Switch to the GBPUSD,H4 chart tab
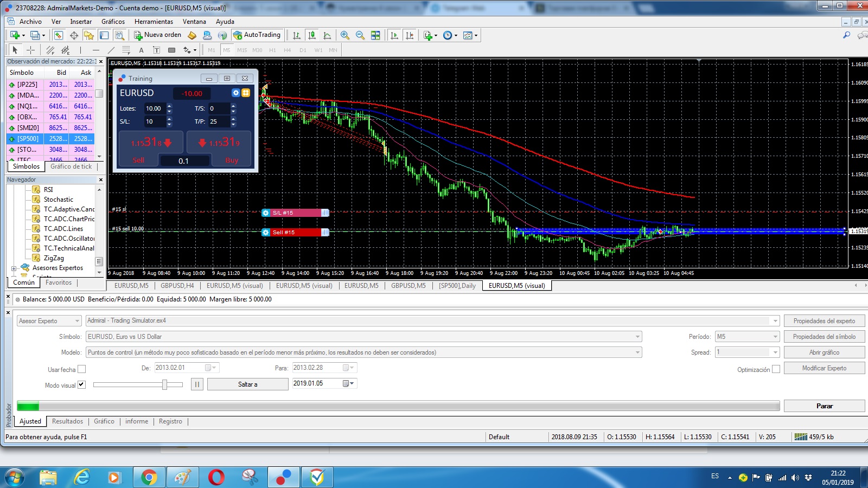868x488 pixels. click(x=177, y=285)
